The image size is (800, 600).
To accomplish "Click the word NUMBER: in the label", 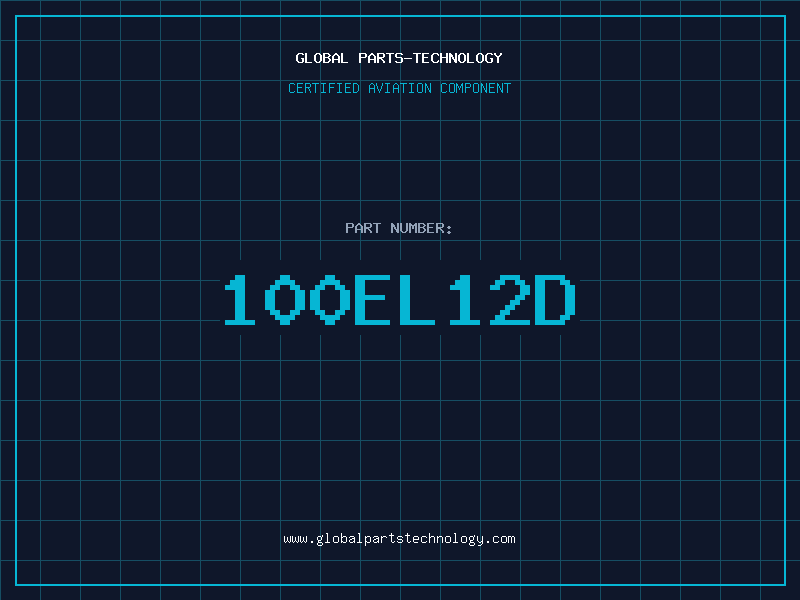I will click(x=421, y=228).
